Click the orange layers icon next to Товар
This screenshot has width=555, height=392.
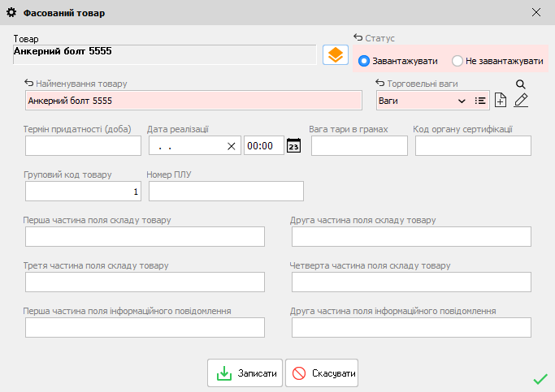tap(335, 54)
